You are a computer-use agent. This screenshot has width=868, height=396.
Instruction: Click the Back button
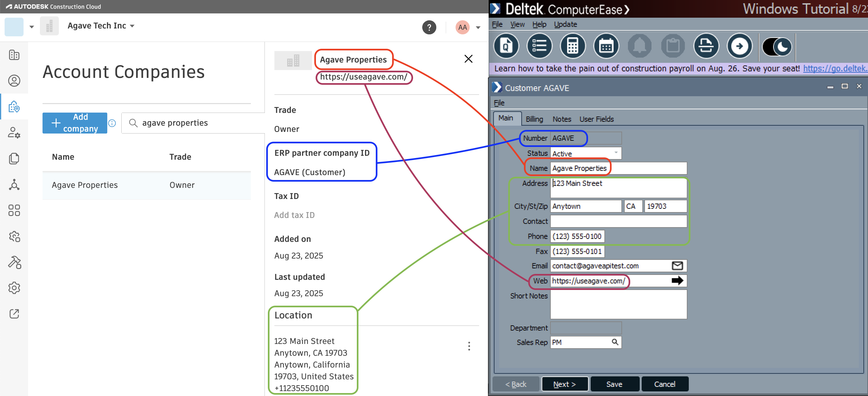516,384
